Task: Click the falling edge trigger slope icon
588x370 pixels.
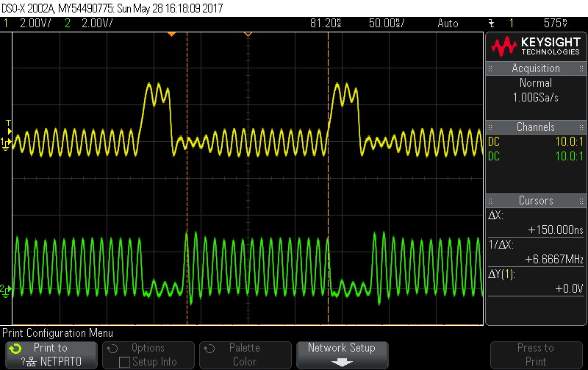Action: (492, 24)
